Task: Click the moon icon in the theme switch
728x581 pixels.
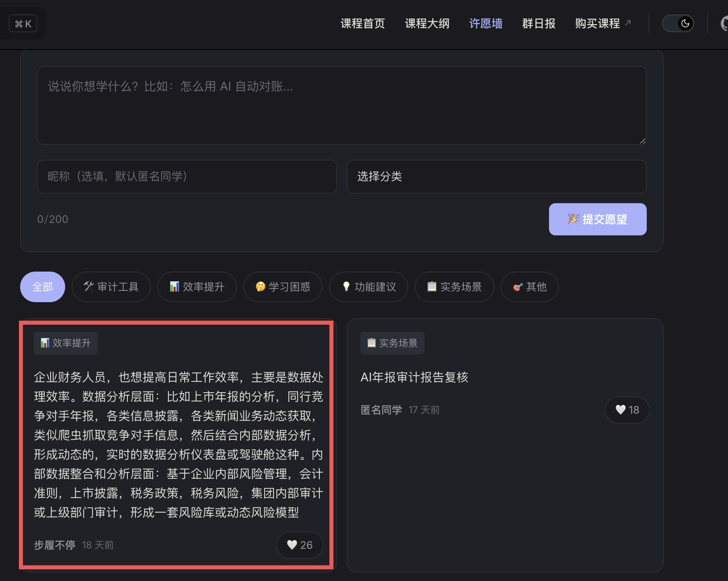Action: click(685, 23)
